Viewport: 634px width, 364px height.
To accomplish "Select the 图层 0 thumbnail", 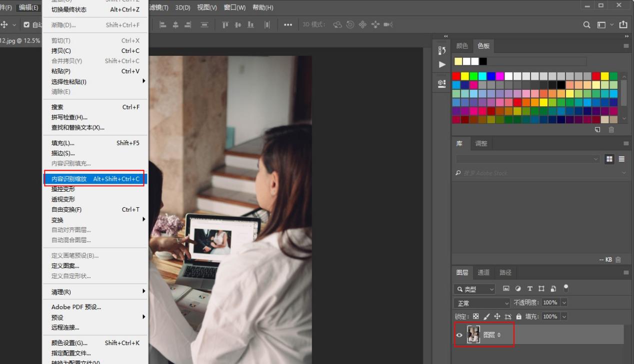I will [473, 335].
